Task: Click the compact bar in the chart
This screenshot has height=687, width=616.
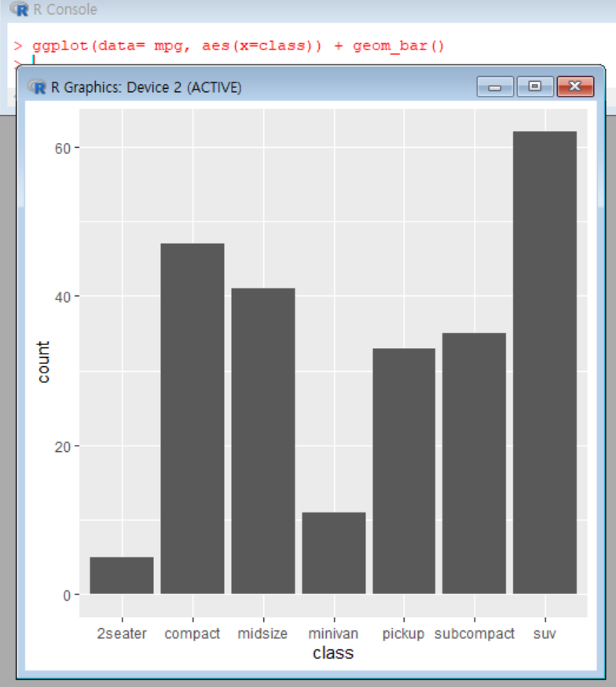Action: (x=192, y=418)
